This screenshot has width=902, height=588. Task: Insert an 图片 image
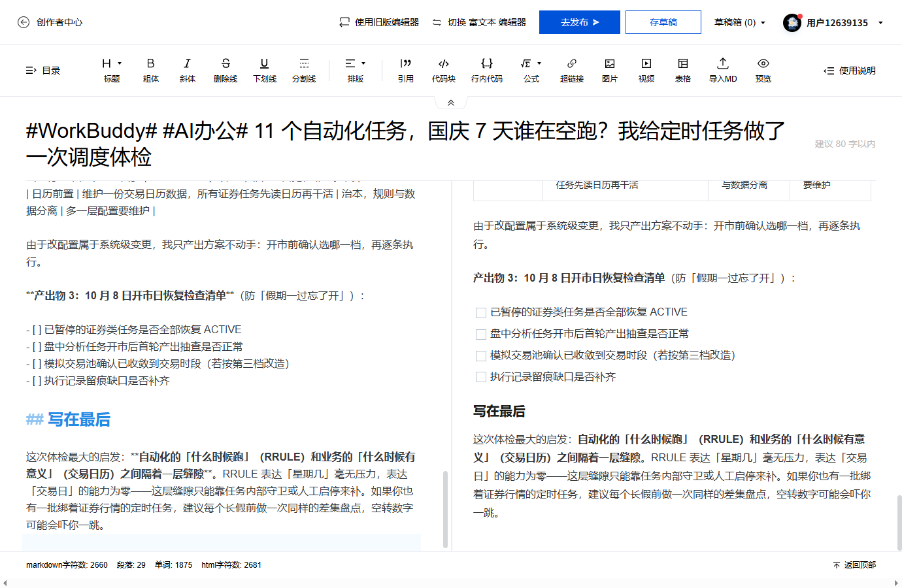point(610,70)
